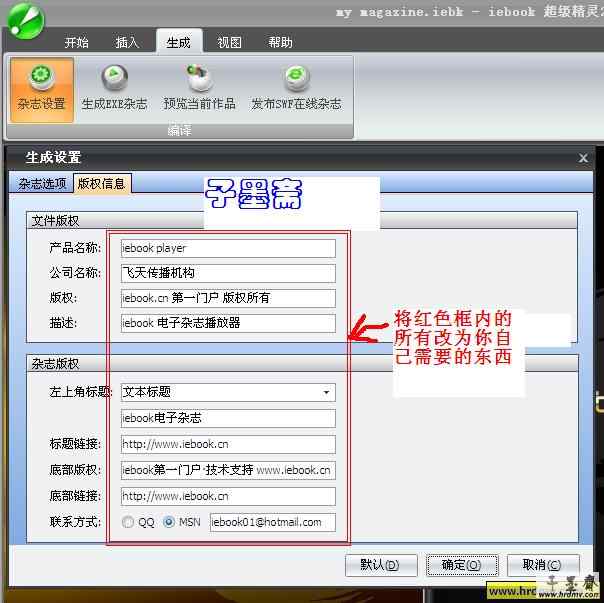
Task: Select the 生成 ribbon tab
Action: (179, 42)
